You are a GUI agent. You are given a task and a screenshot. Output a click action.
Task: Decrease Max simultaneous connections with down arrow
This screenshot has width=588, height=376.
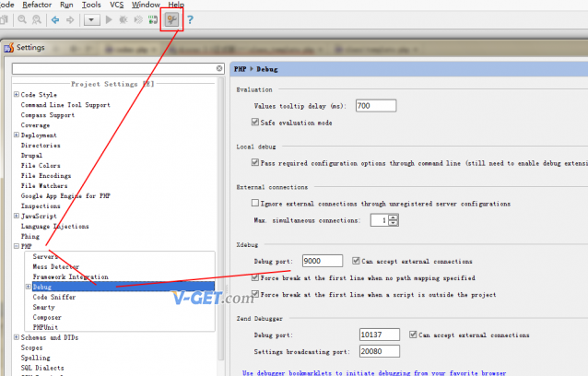[393, 223]
